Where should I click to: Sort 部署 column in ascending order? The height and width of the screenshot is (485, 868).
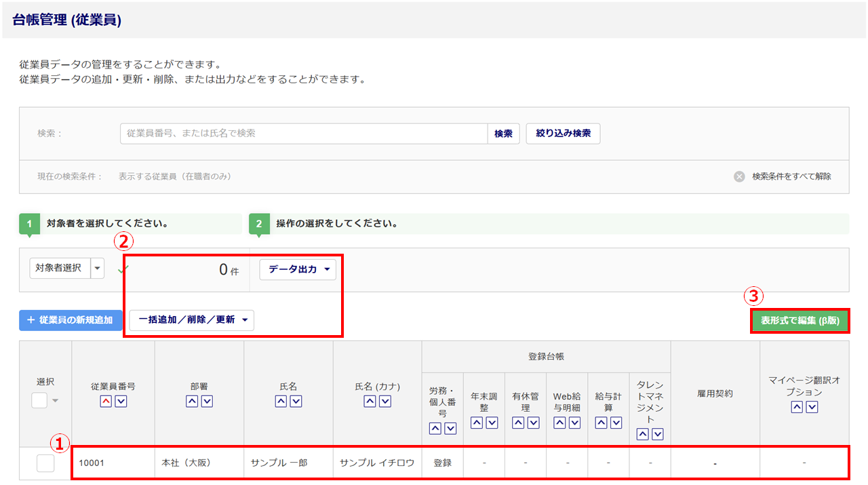(192, 402)
